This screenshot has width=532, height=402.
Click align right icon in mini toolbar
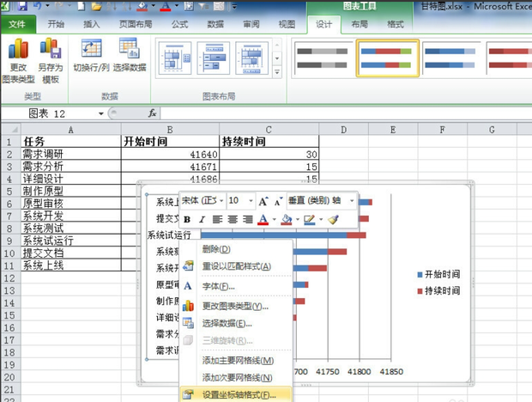pos(247,220)
